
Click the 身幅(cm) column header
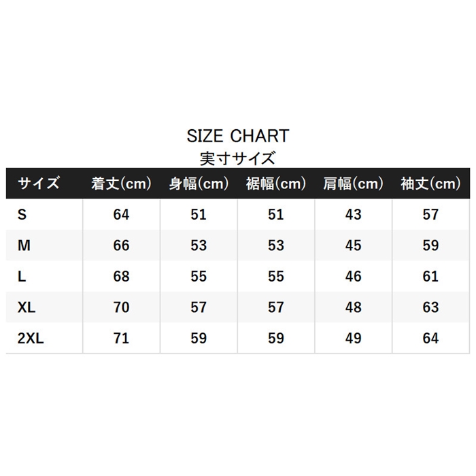coord(199,184)
